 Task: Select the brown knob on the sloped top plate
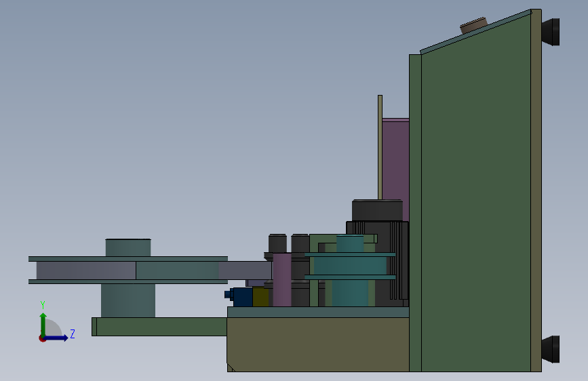point(473,26)
